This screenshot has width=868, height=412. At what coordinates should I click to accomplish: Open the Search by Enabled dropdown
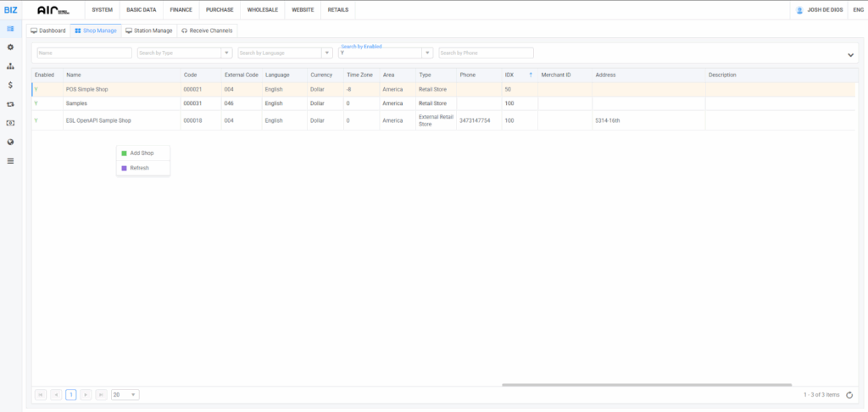(x=386, y=53)
